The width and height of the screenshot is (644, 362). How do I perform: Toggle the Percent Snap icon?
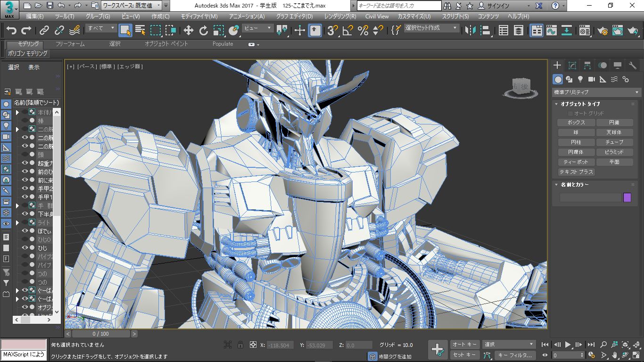coord(363,31)
